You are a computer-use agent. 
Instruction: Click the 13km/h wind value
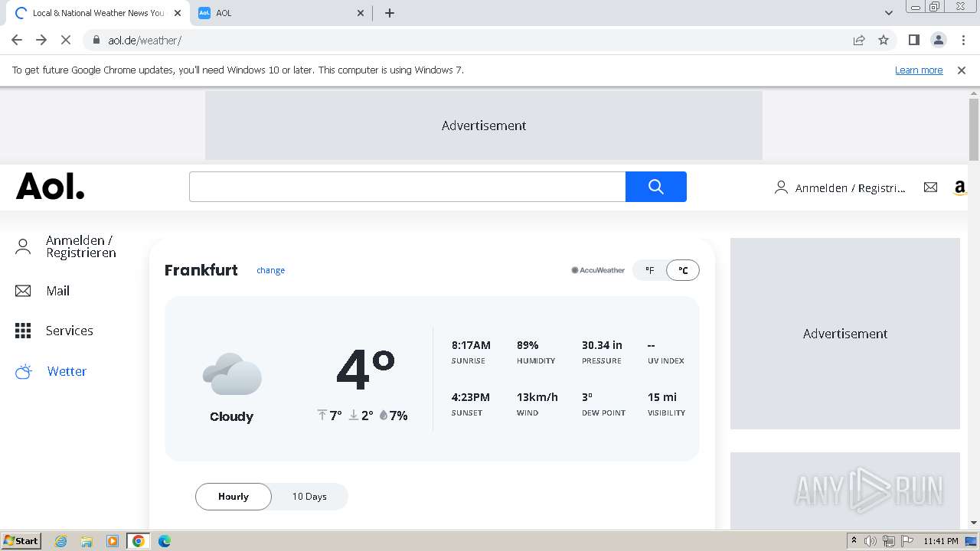(537, 397)
